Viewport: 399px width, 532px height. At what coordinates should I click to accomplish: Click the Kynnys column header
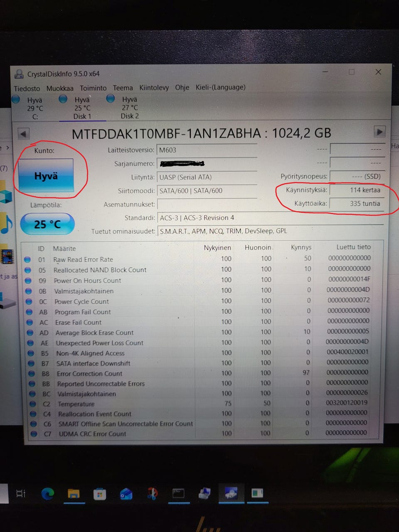click(x=301, y=247)
